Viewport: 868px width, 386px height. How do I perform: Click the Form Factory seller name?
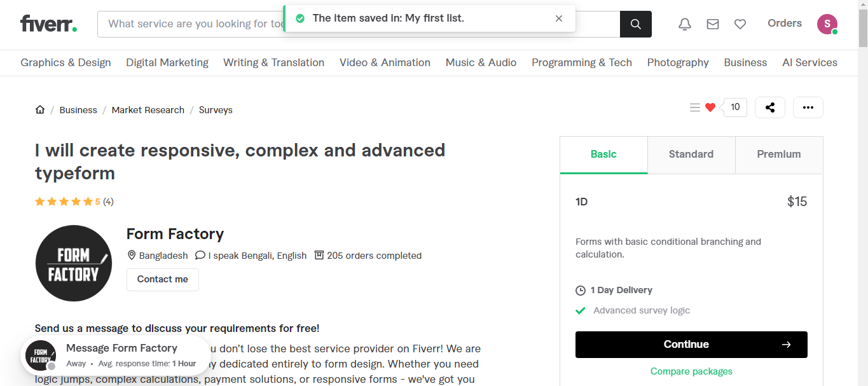(176, 234)
